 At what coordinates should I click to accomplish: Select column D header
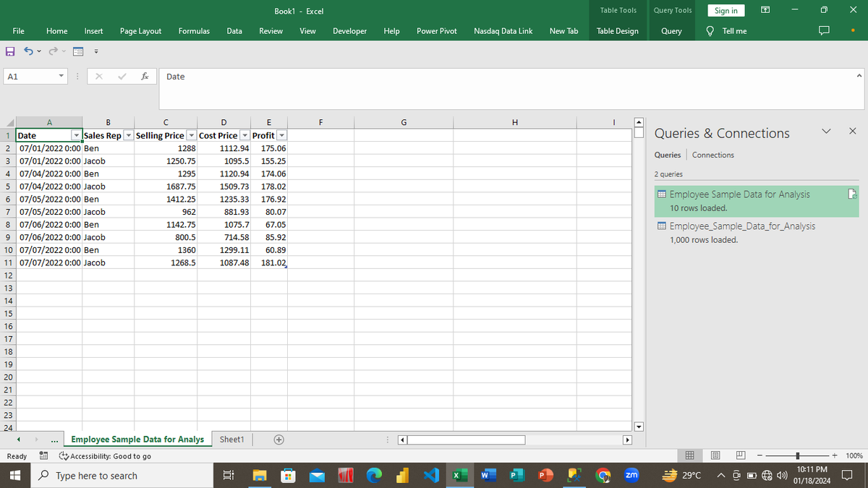click(x=224, y=122)
